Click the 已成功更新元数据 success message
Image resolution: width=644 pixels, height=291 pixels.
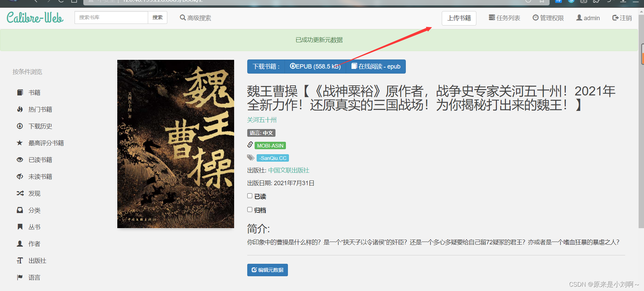tap(319, 40)
